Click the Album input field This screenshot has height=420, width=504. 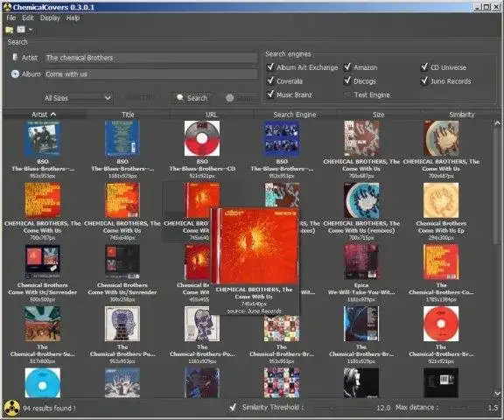[150, 74]
